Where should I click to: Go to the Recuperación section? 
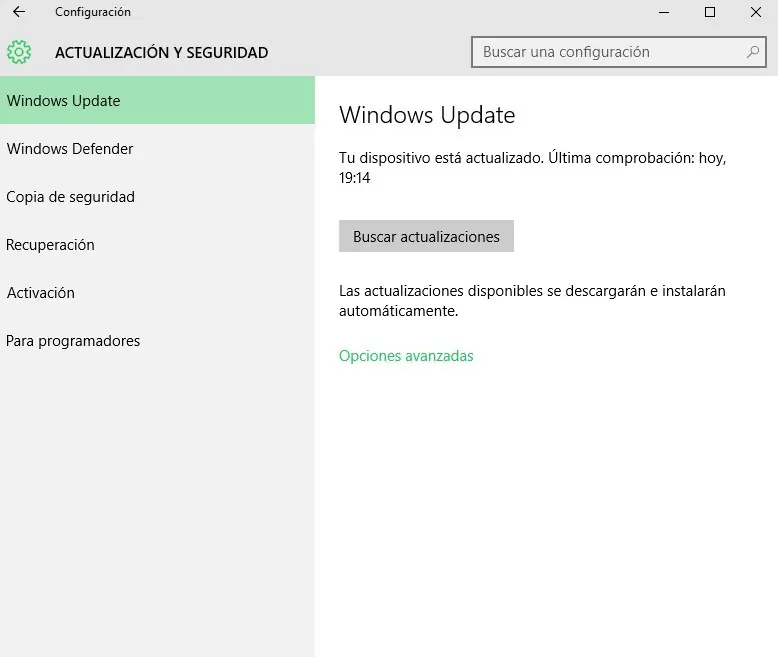157,245
